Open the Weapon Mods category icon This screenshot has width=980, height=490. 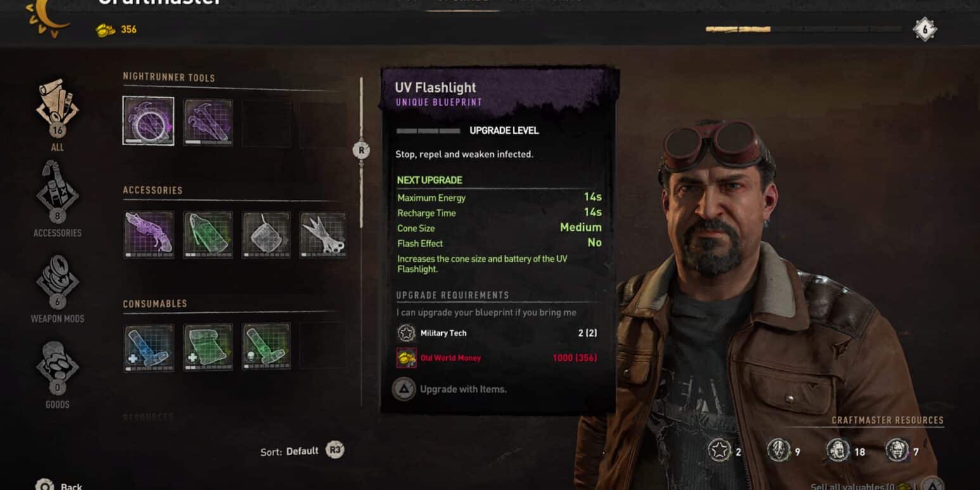point(58,289)
